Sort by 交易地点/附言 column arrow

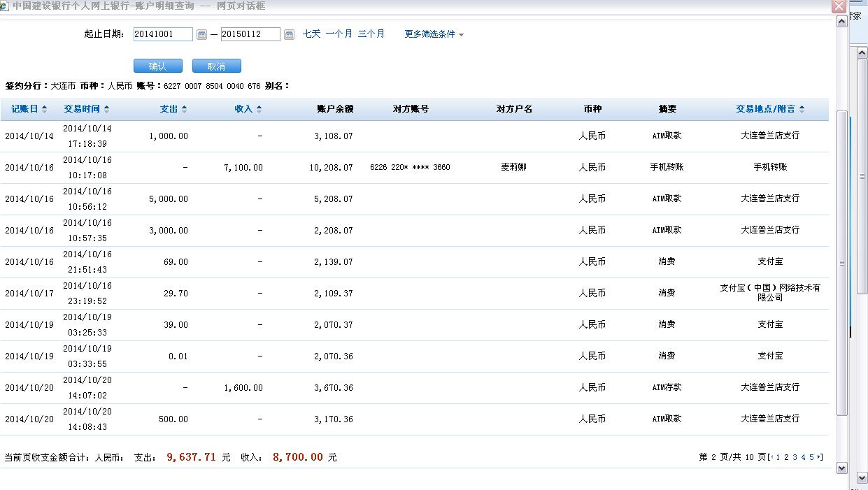tap(802, 109)
